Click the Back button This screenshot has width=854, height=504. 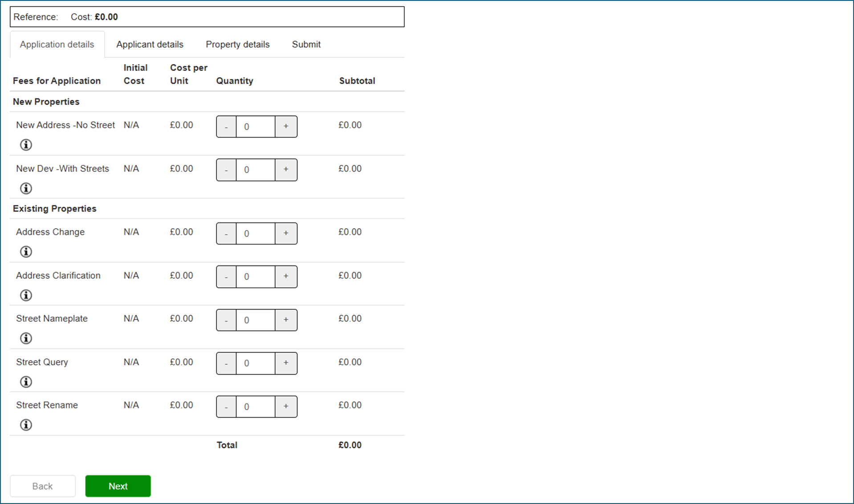[x=43, y=486]
